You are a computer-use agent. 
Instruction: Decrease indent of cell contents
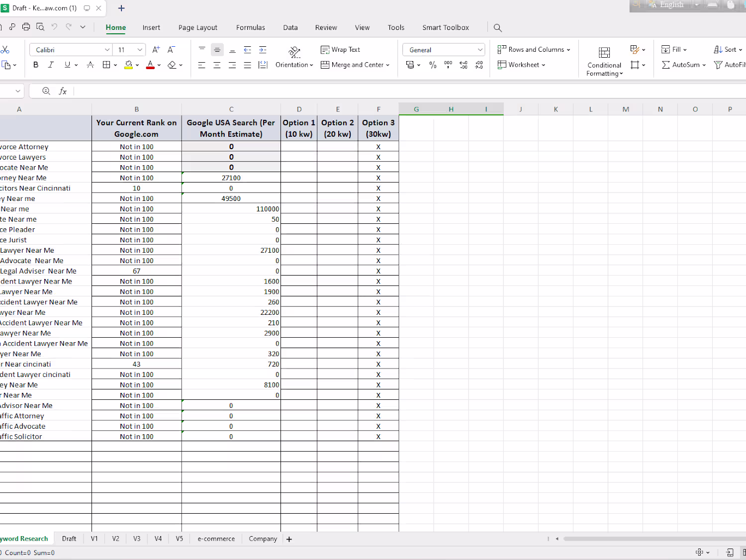[247, 50]
